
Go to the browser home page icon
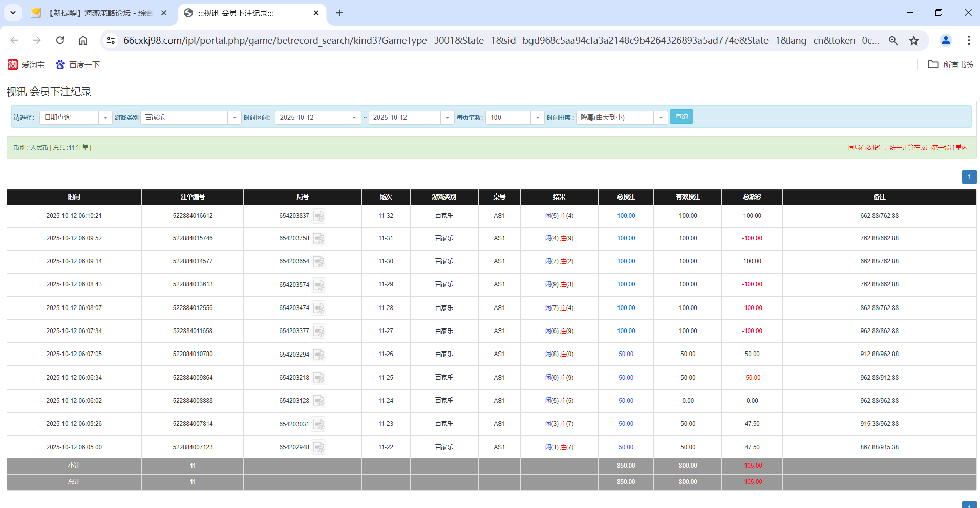pos(83,40)
